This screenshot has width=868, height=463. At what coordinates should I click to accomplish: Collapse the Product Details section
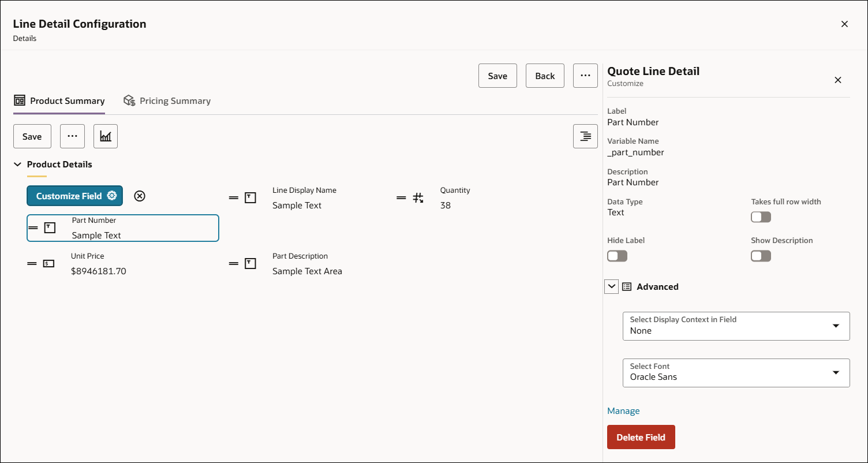pos(17,165)
